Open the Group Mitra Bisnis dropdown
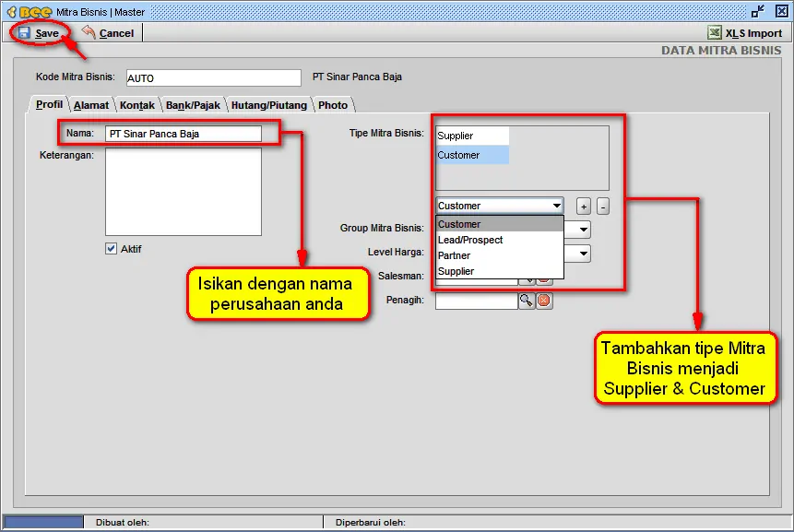 coord(582,228)
